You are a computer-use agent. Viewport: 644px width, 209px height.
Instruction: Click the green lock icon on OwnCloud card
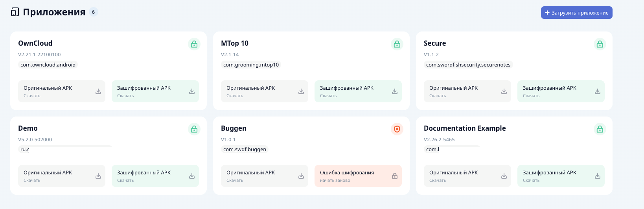click(x=194, y=44)
